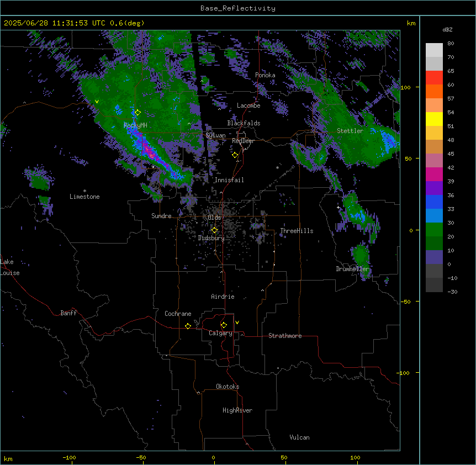Click the HighRiver label

(x=237, y=410)
